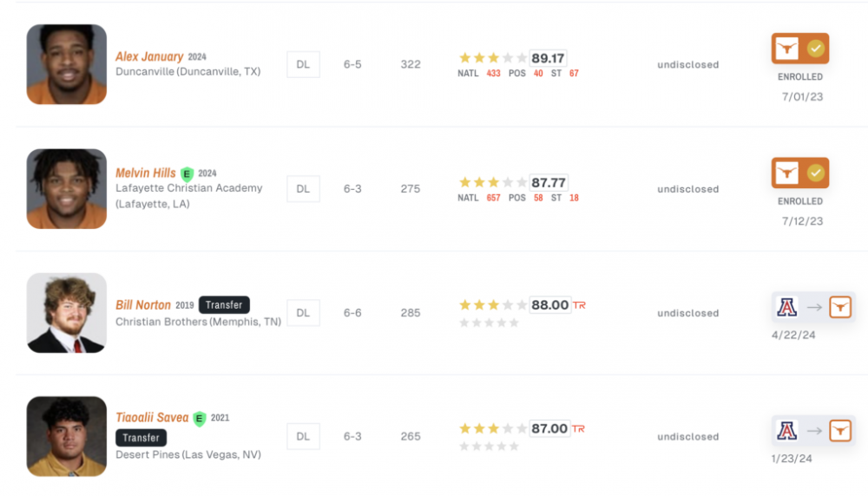This screenshot has width=868, height=496.
Task: Click the green E shield beside Melvin Hills
Action: pyautogui.click(x=187, y=173)
